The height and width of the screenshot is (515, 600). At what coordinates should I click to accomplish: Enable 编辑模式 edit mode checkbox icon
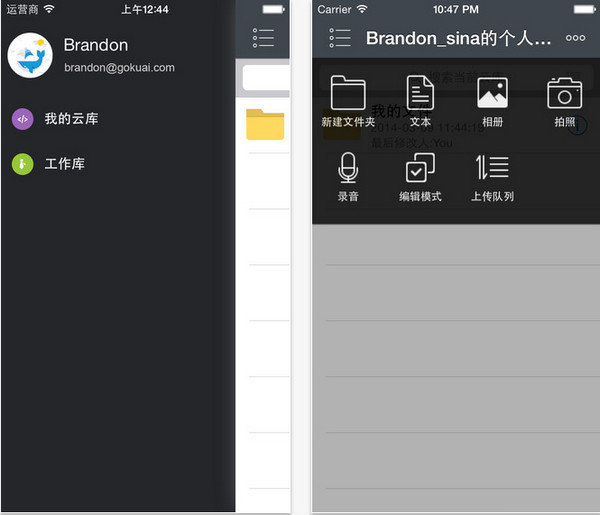pos(420,168)
